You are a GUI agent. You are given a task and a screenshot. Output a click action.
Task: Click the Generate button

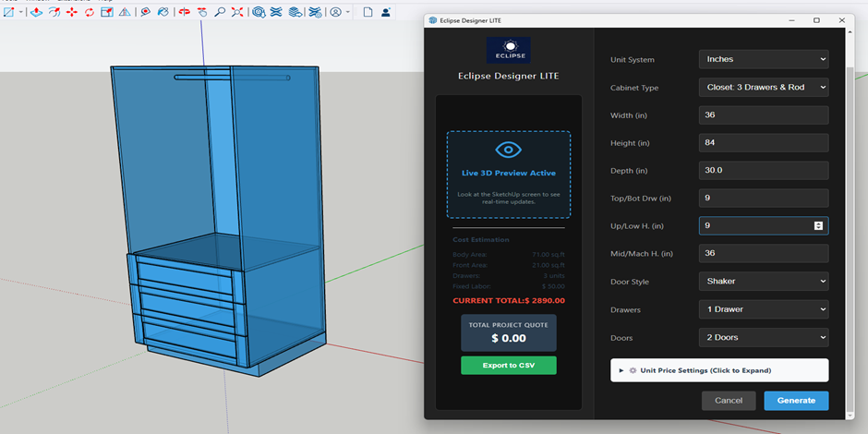point(796,401)
